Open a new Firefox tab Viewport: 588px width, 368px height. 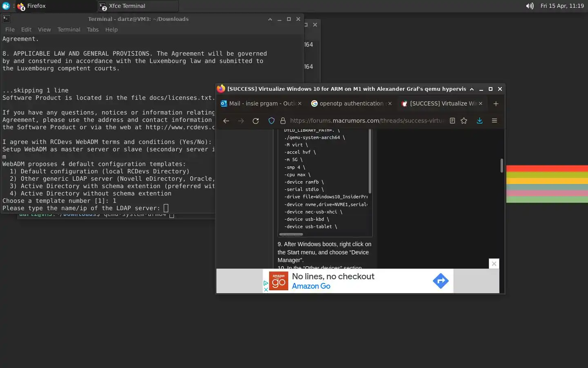click(496, 103)
